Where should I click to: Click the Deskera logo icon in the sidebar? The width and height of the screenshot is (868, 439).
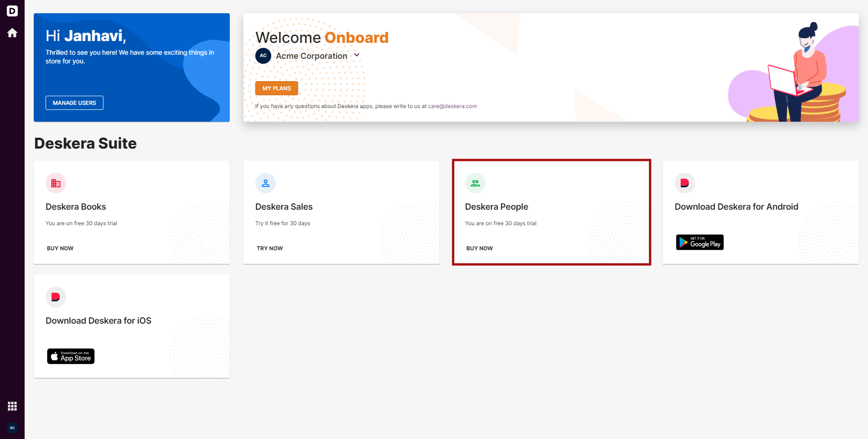(x=12, y=11)
